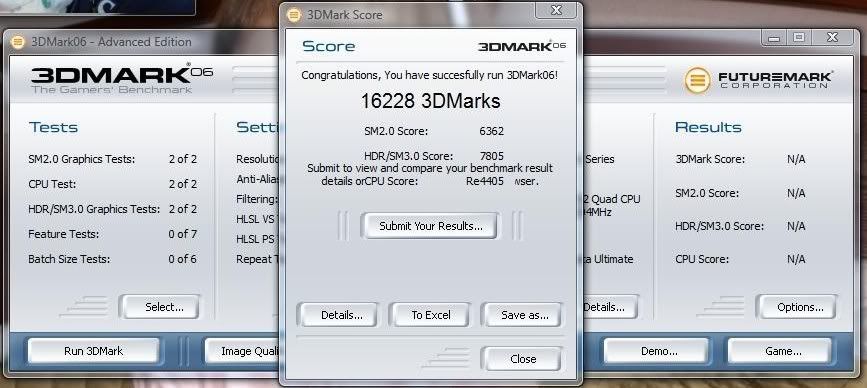This screenshot has height=388, width=867.
Task: Click the 3DMark Score N/A value in Results
Action: point(796,160)
